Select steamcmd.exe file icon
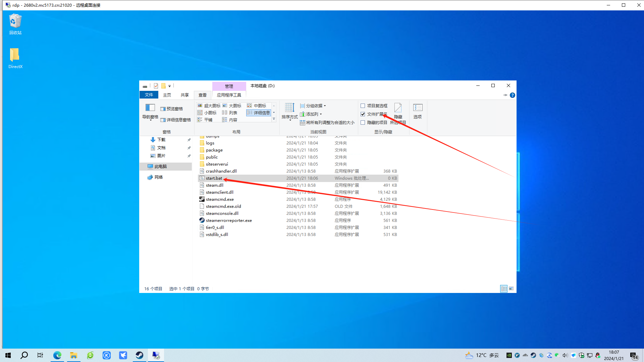This screenshot has height=362, width=644. pos(202,199)
